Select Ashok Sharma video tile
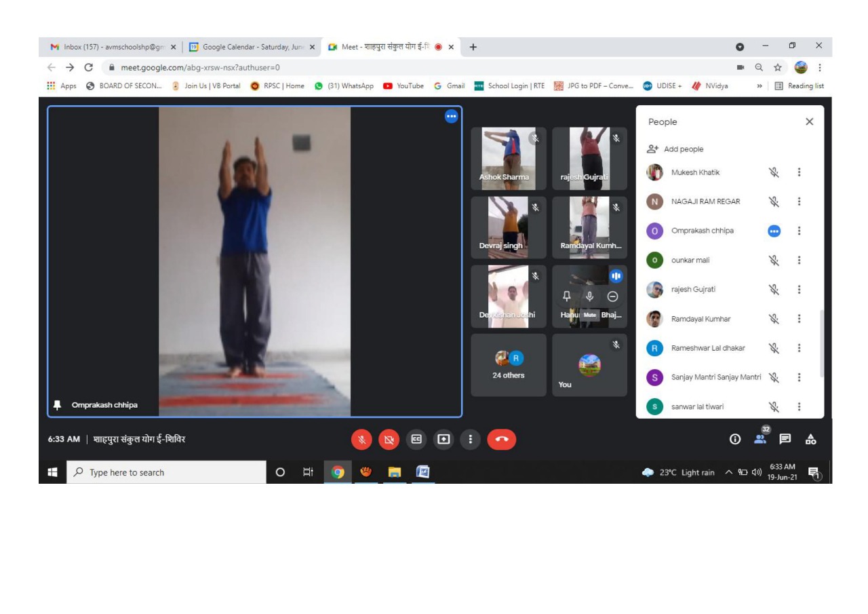The image size is (868, 614). (x=509, y=159)
